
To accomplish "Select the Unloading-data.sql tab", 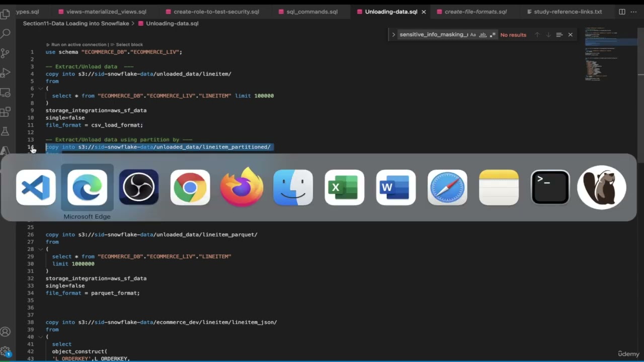I will [391, 12].
